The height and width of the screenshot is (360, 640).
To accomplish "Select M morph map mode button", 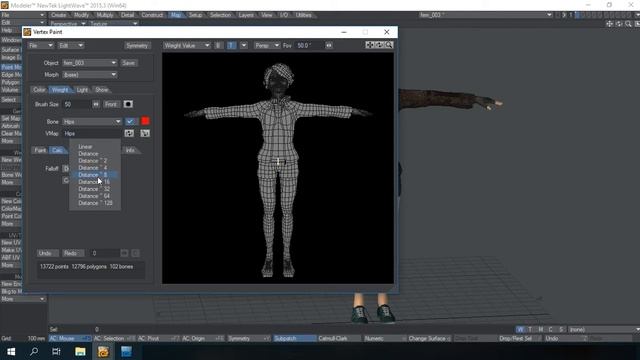I will (x=540, y=329).
